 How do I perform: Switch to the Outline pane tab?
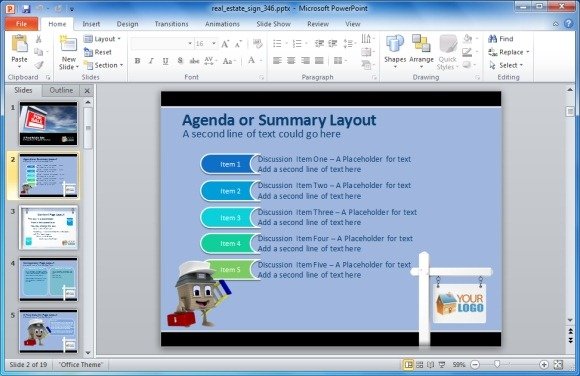[61, 90]
